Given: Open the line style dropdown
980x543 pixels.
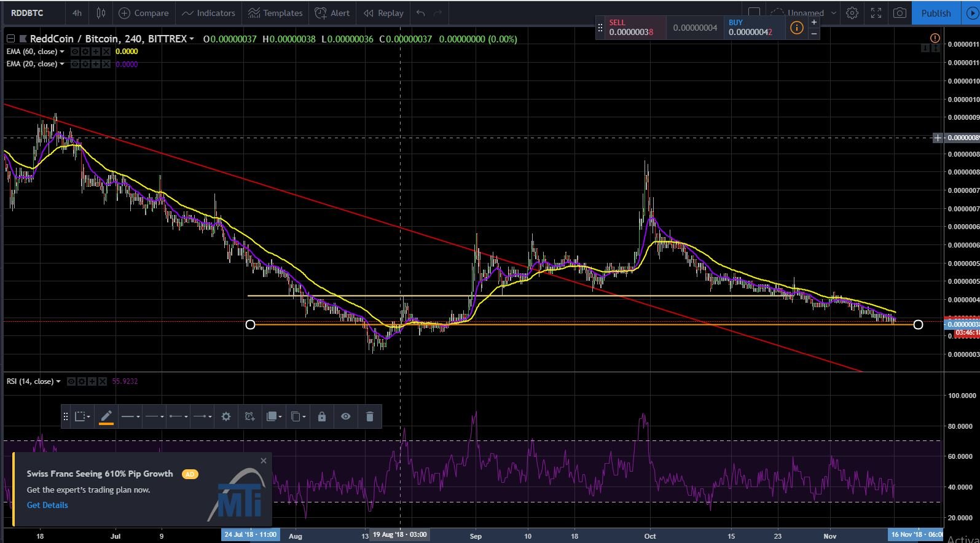Looking at the screenshot, I should pyautogui.click(x=154, y=416).
